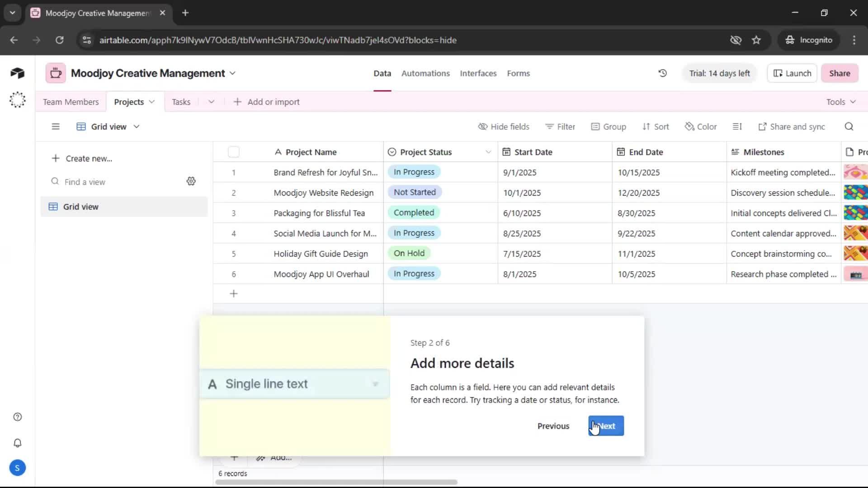This screenshot has height=488, width=868.
Task: Select the On Hold status pill
Action: (x=409, y=253)
